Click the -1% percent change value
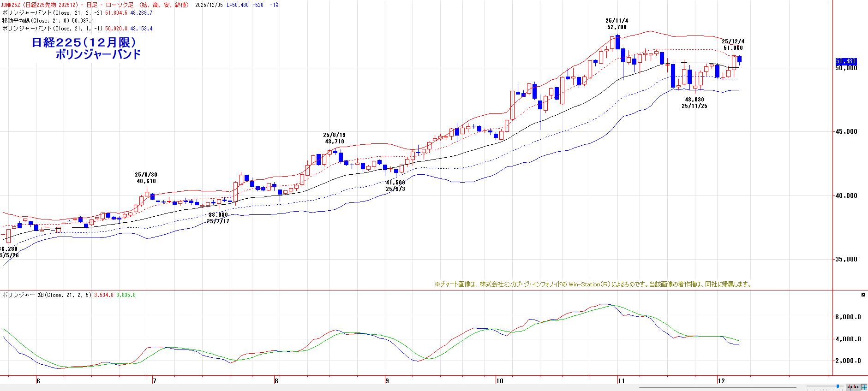The height and width of the screenshot is (391, 868). (x=274, y=5)
